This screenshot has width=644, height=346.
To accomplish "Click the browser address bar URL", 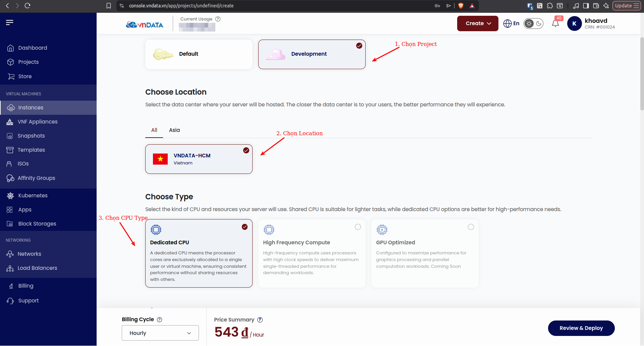I will 181,6.
